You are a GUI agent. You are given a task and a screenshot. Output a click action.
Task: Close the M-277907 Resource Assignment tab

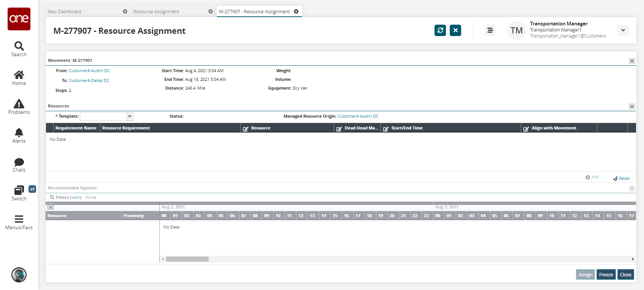pyautogui.click(x=296, y=11)
